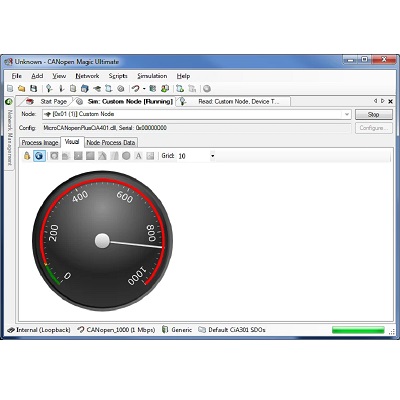Click the gray sphere icon ending main toolbar
The width and height of the screenshot is (400, 400).
[x=207, y=89]
